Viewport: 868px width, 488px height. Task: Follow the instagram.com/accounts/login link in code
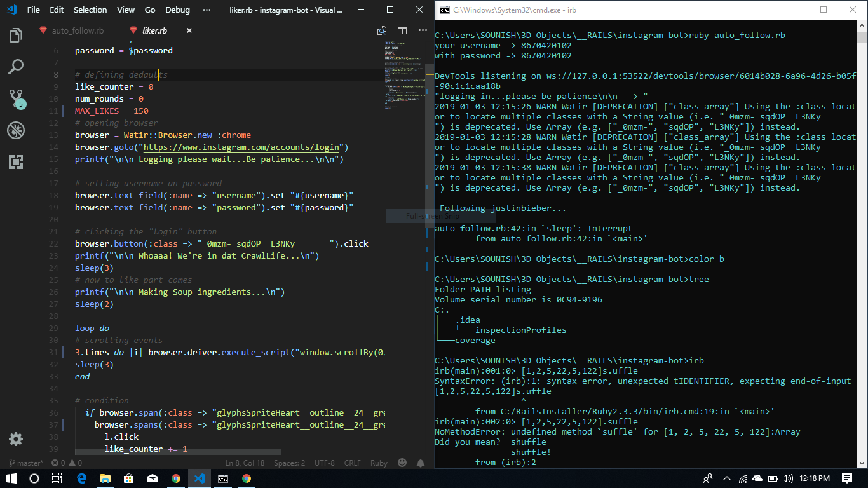click(x=241, y=147)
